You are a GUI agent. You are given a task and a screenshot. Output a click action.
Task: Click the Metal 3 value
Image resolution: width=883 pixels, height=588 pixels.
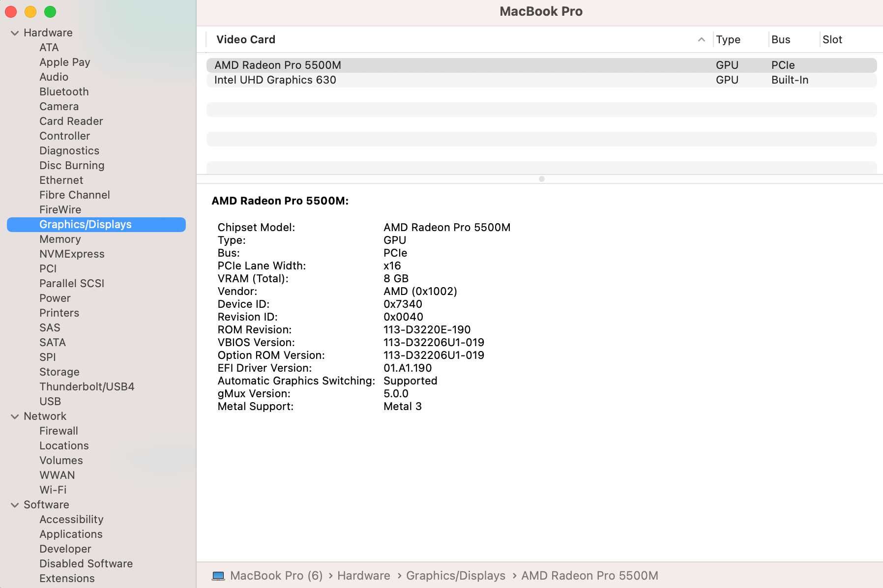click(403, 407)
